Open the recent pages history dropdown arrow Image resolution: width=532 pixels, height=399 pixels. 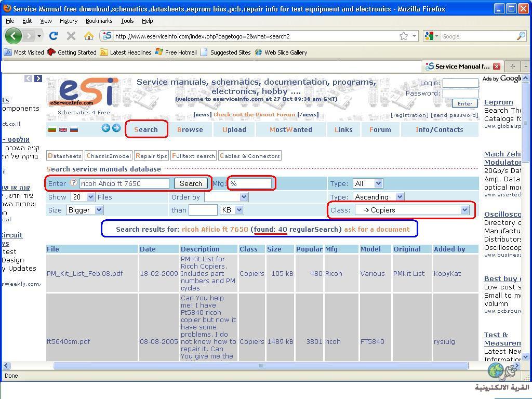point(39,36)
